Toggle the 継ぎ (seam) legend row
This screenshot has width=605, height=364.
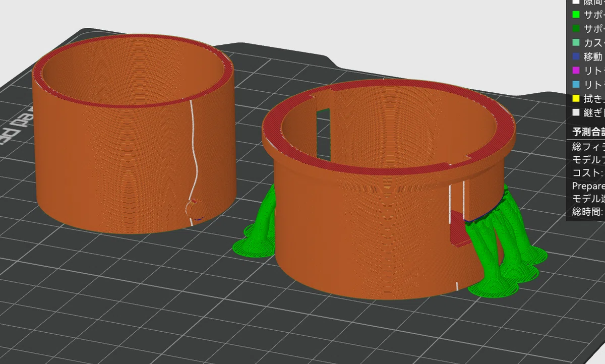coord(588,113)
